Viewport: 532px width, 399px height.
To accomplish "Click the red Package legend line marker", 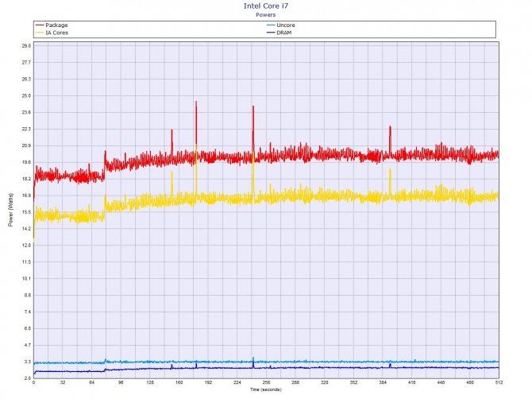I will coord(40,25).
